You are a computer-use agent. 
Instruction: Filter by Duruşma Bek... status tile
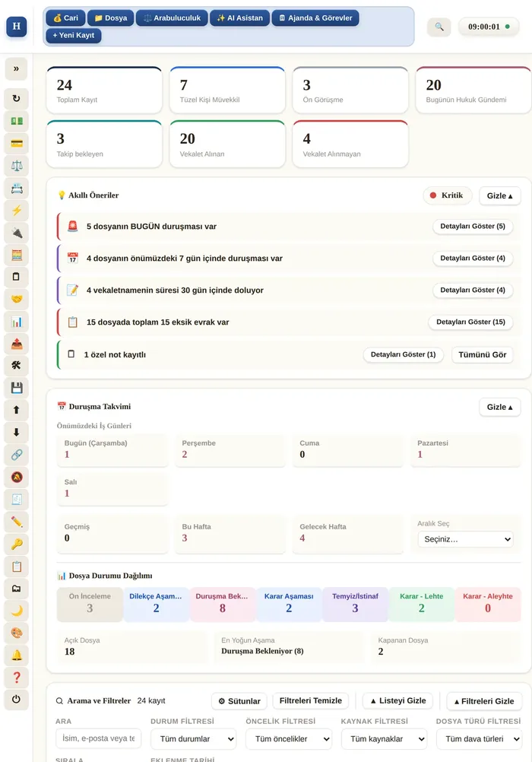point(222,604)
